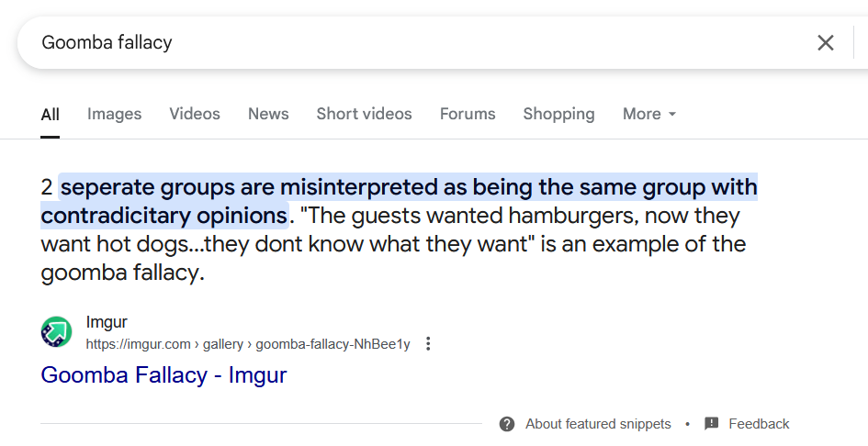Go to the Forums tab
This screenshot has height=446, width=868.
pyautogui.click(x=468, y=114)
